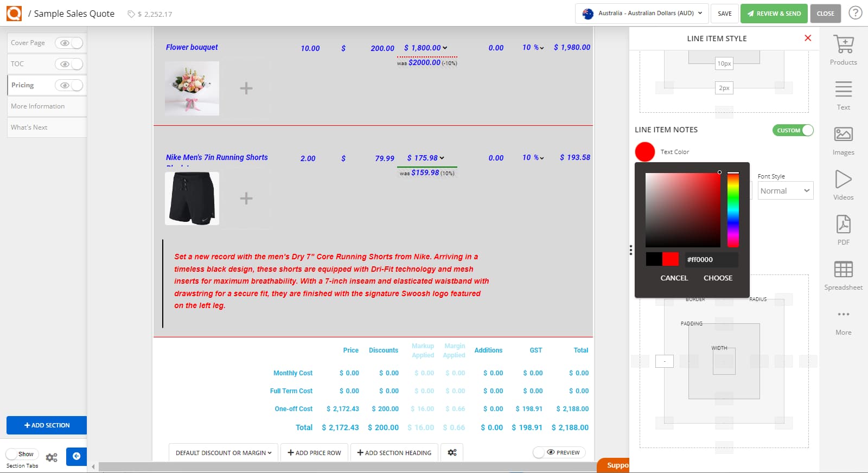Add image next to Flower bouquet photo
The width and height of the screenshot is (868, 473).
(x=246, y=88)
